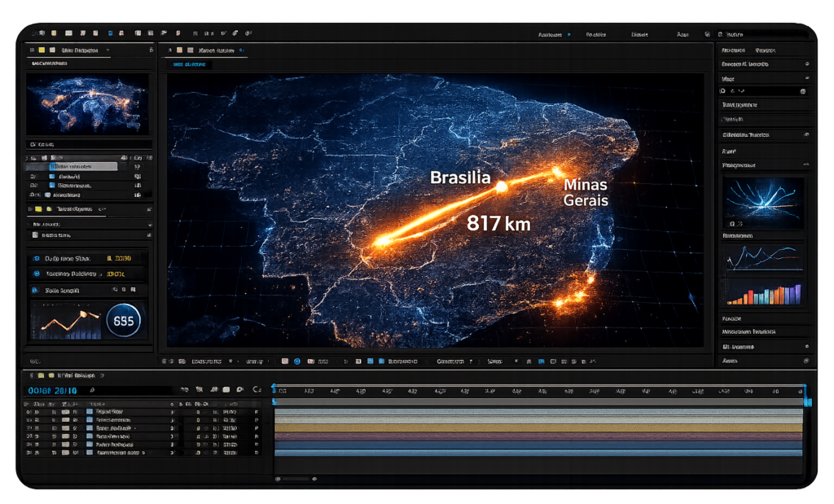Click the timeline zoom slider below the tracks
Screen dimensions: 834x504
point(295,479)
